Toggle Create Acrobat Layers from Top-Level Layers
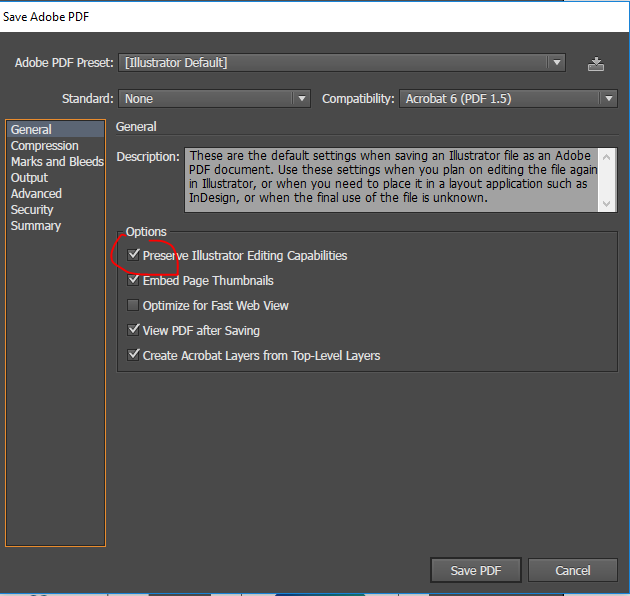The image size is (630, 596). (x=133, y=355)
